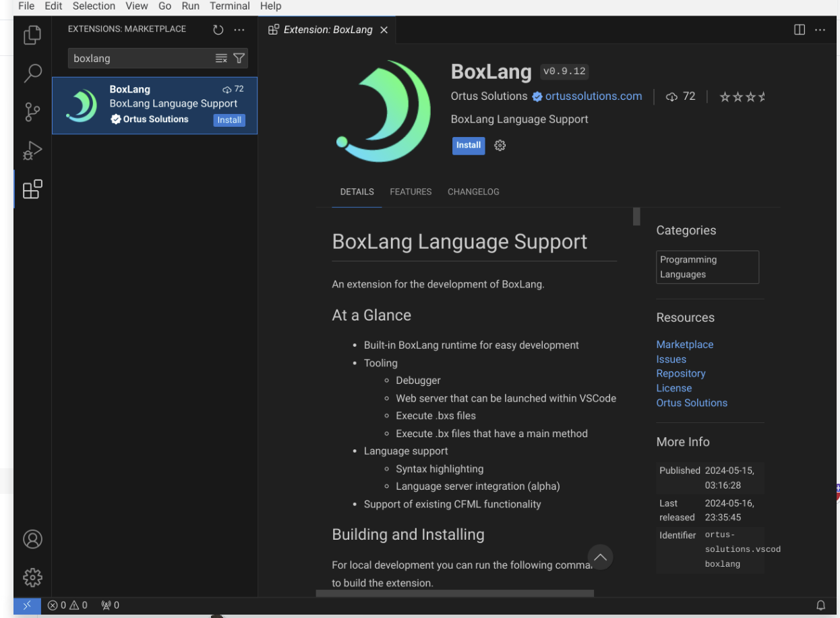Click the Extensions icon in activity bar
The height and width of the screenshot is (618, 840).
tap(32, 190)
